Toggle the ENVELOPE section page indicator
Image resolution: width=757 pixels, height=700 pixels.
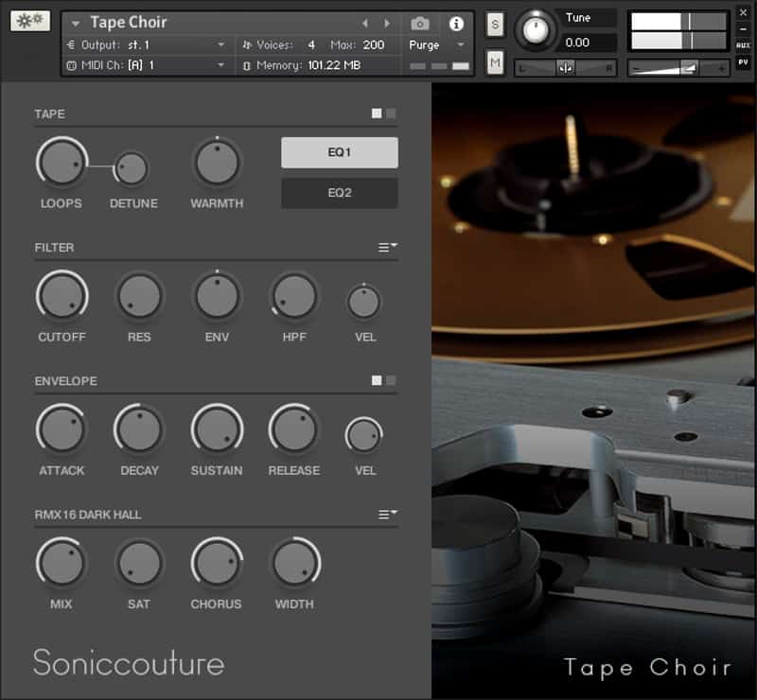pos(383,380)
